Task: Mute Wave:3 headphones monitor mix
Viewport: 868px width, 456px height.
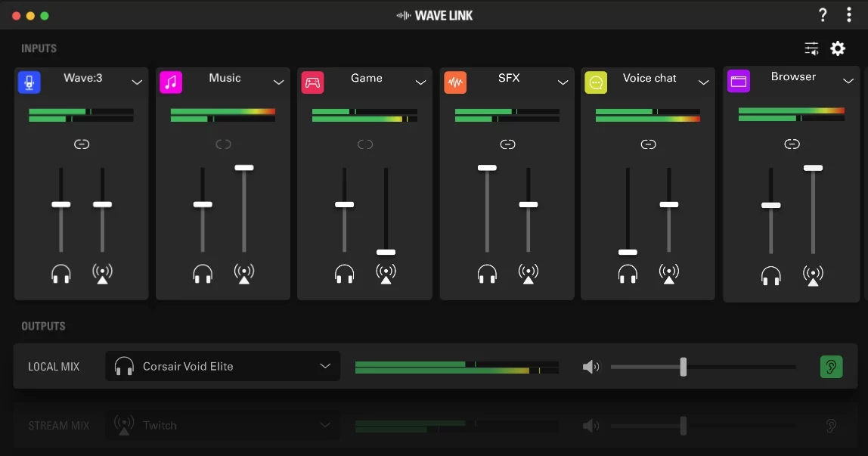Action: 61,274
